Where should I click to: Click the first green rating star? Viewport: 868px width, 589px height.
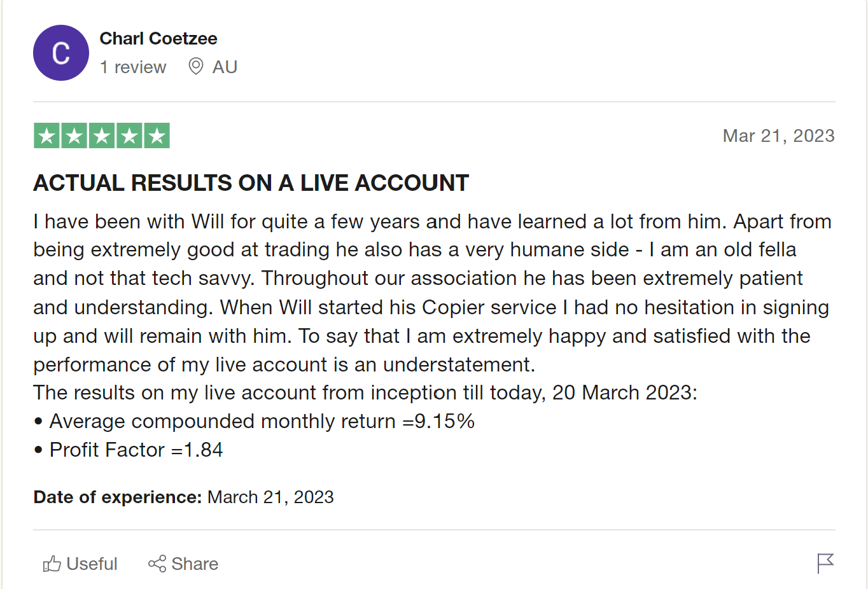tap(46, 135)
